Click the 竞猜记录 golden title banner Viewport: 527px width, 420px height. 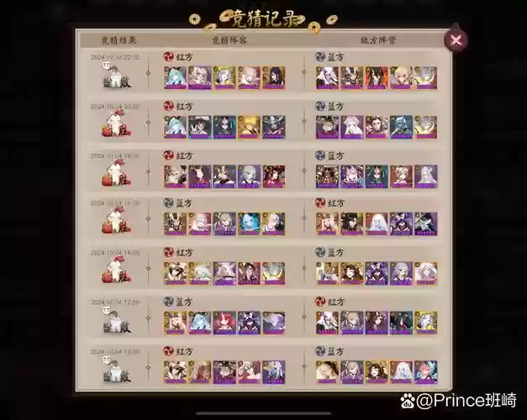262,20
